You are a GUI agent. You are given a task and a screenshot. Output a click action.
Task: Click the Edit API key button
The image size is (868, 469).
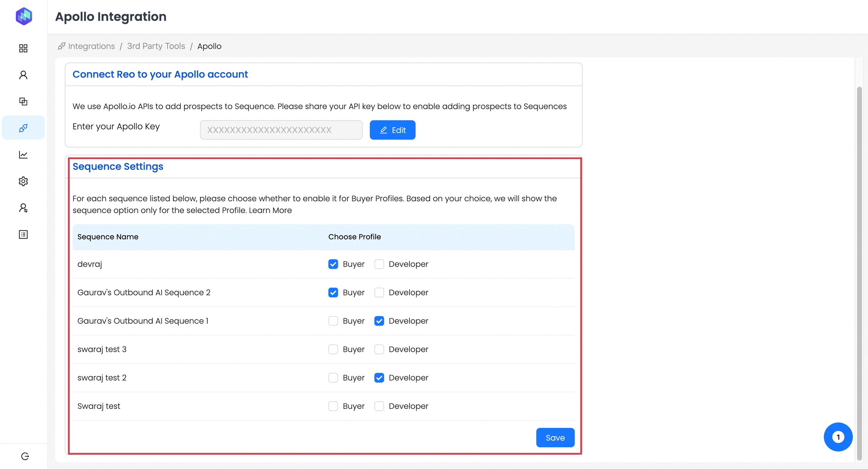(392, 130)
